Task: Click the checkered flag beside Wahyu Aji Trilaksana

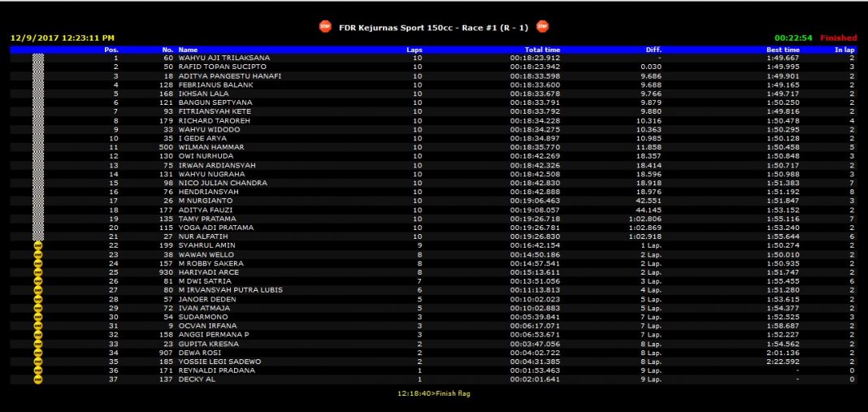Action: click(38, 59)
